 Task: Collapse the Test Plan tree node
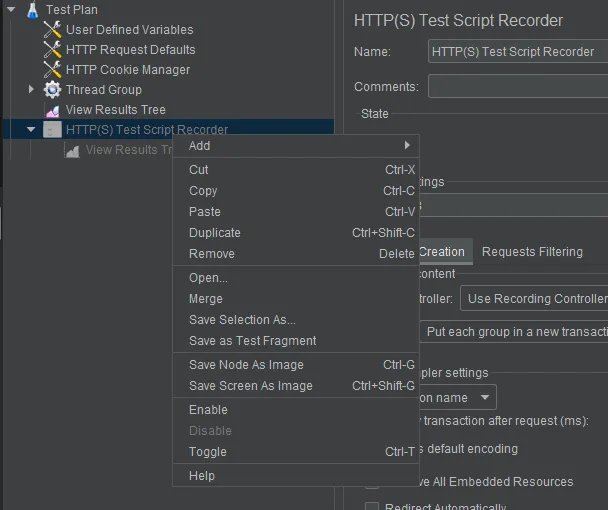(11, 9)
